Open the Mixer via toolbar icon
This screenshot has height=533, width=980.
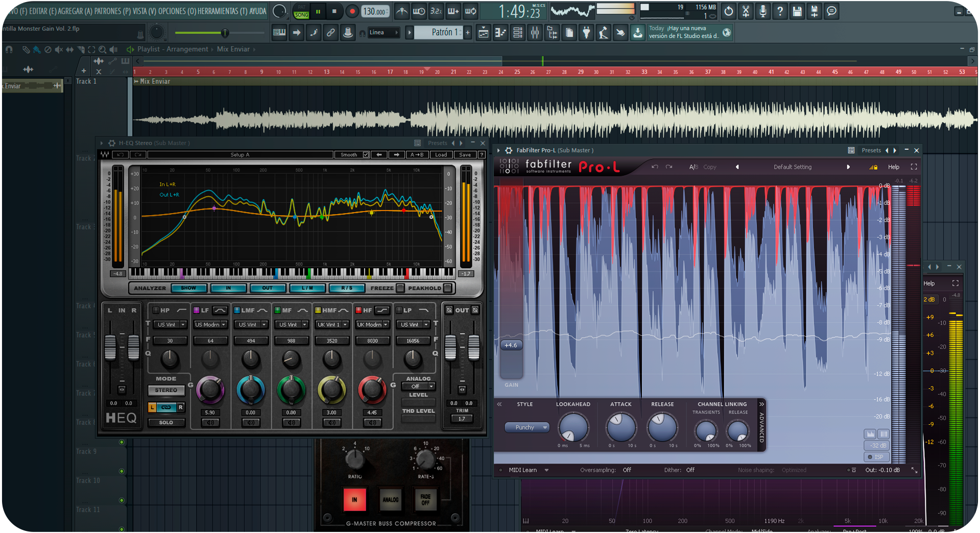pos(535,33)
